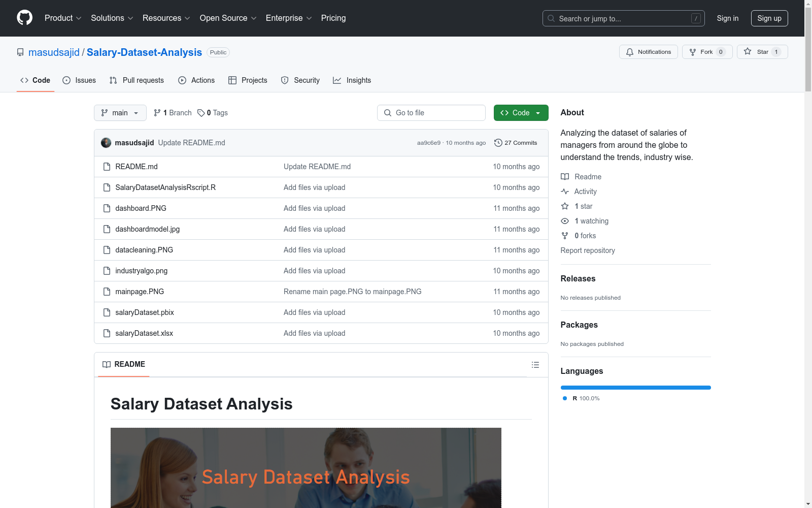Open the Activity link in About
This screenshot has width=812, height=508.
(x=579, y=192)
